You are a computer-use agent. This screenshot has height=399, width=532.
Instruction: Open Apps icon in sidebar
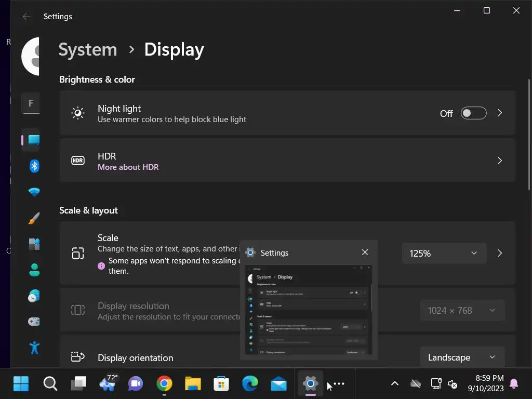(34, 244)
